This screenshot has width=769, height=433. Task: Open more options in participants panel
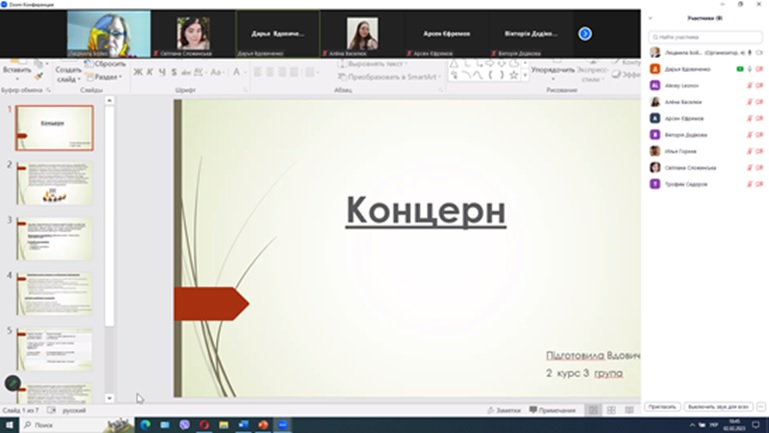[761, 407]
